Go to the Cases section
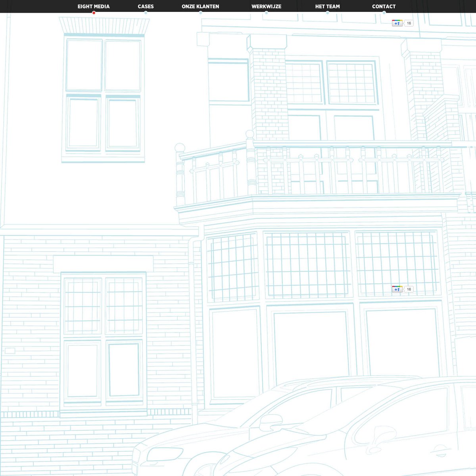This screenshot has height=476, width=476. [146, 6]
